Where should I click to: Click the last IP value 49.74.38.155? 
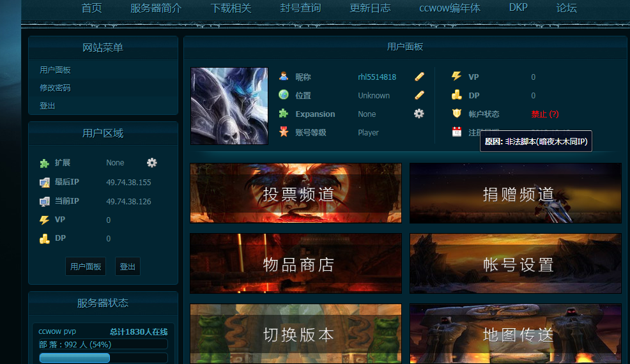[128, 183]
